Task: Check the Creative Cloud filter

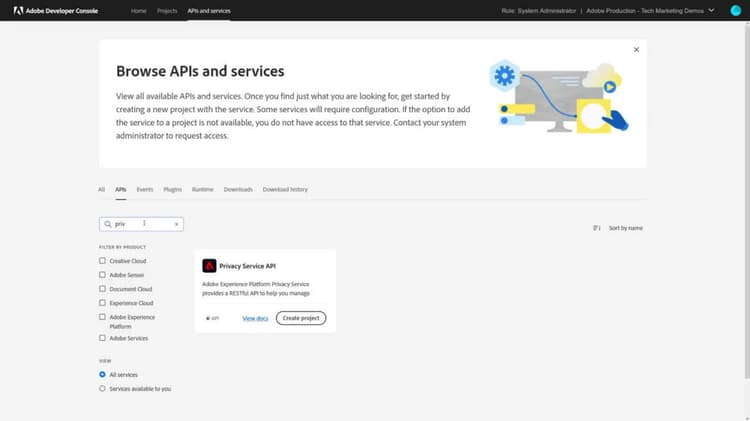Action: click(102, 261)
